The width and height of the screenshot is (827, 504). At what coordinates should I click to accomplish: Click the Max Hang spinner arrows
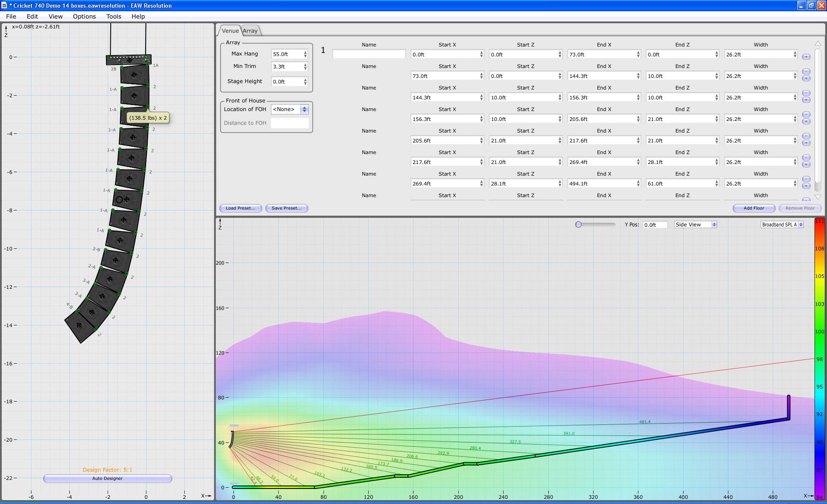click(x=305, y=54)
